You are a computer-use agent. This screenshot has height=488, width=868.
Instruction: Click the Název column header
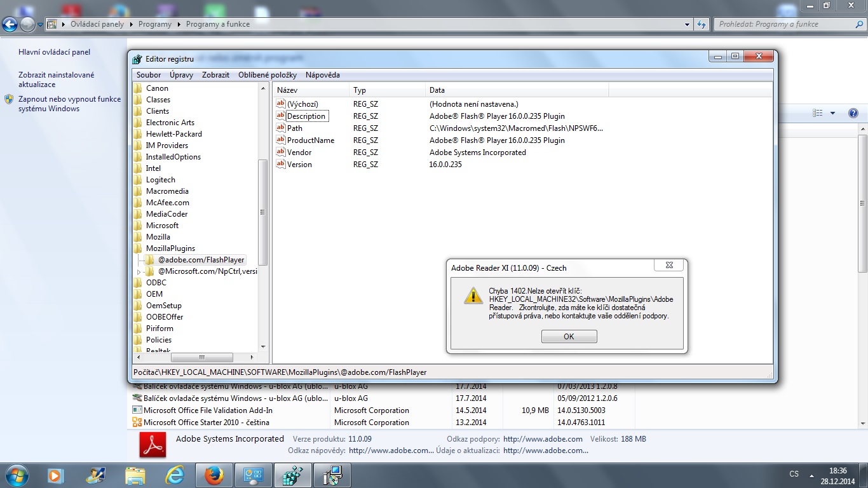pyautogui.click(x=311, y=90)
